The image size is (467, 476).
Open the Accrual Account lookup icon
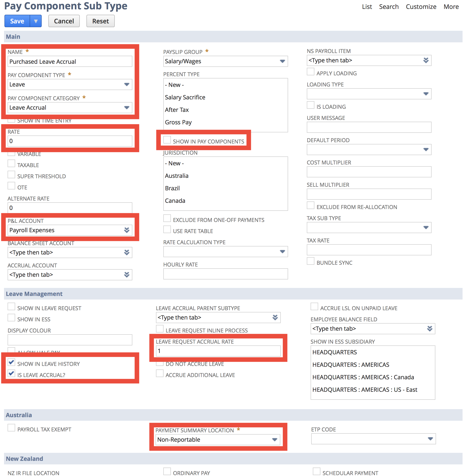pyautogui.click(x=127, y=275)
